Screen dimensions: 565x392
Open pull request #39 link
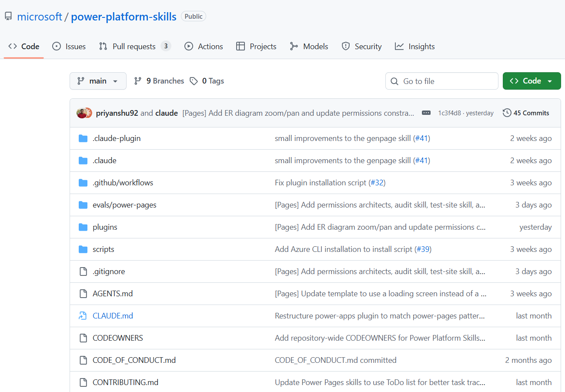423,249
